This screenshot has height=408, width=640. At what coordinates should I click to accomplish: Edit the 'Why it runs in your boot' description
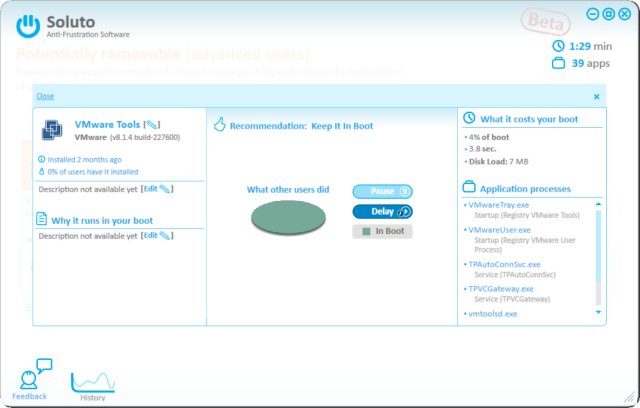(157, 235)
